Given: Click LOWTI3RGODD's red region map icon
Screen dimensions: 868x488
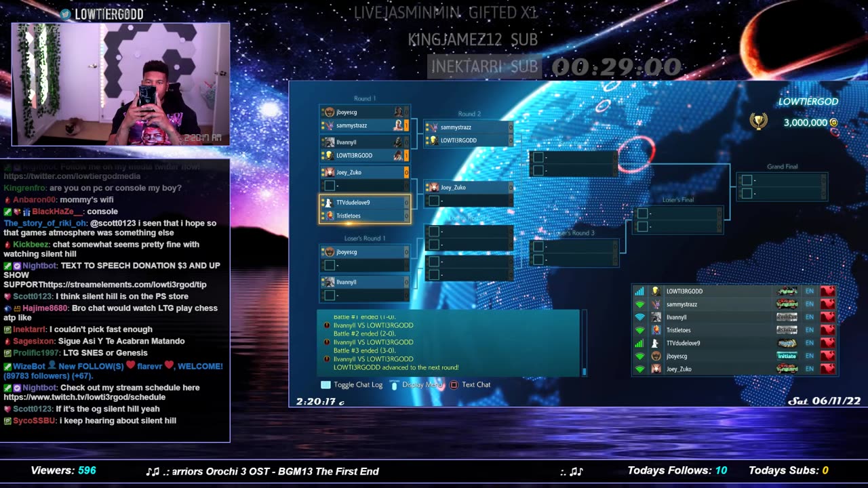Looking at the screenshot, I should pos(827,291).
